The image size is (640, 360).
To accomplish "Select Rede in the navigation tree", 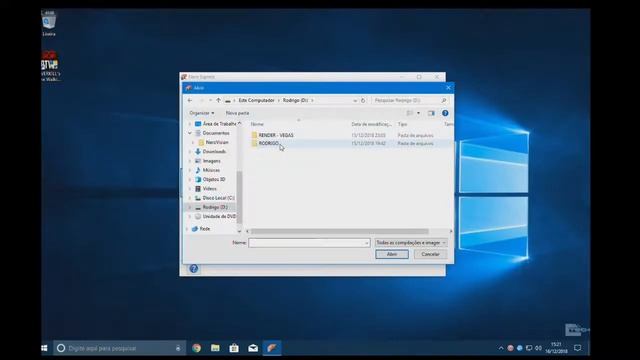I will point(204,229).
